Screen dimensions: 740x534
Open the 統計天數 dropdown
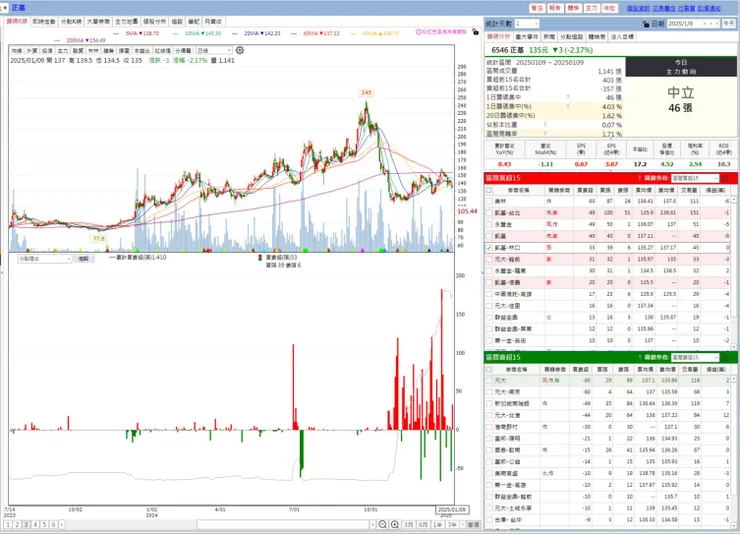point(527,24)
